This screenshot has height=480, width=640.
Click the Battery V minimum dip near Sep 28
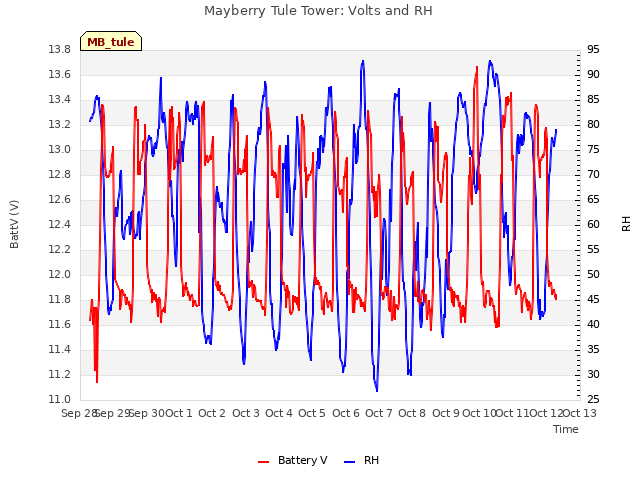click(x=97, y=381)
